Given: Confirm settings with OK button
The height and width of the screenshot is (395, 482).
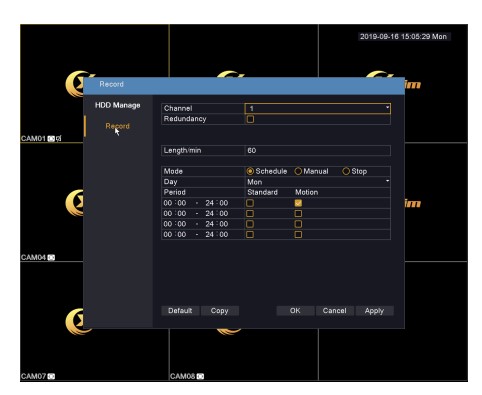Looking at the screenshot, I should pos(295,311).
